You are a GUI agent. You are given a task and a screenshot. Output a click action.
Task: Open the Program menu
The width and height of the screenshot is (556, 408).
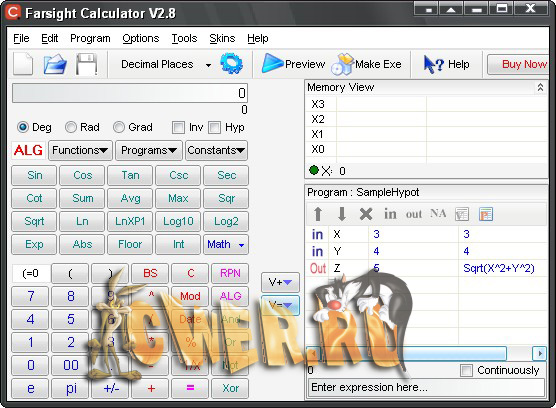pos(90,38)
